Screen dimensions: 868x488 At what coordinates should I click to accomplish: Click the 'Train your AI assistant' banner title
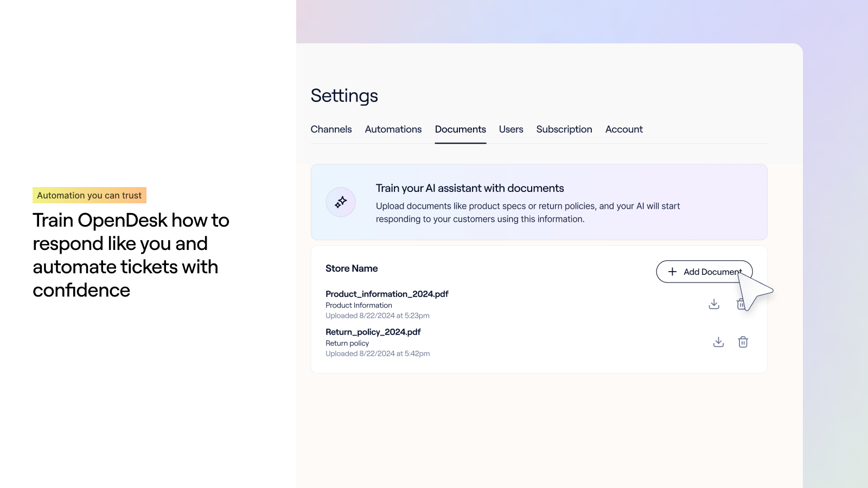click(470, 188)
